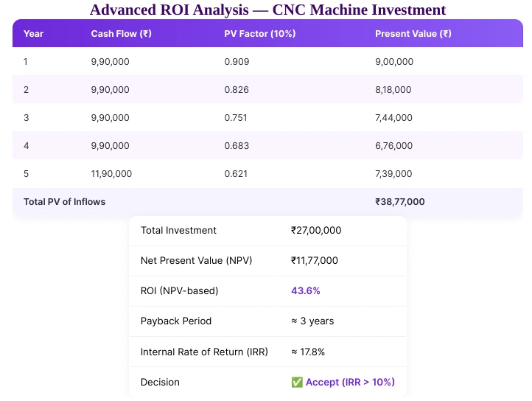Click the Net Present Value (NPV) label

click(x=196, y=260)
